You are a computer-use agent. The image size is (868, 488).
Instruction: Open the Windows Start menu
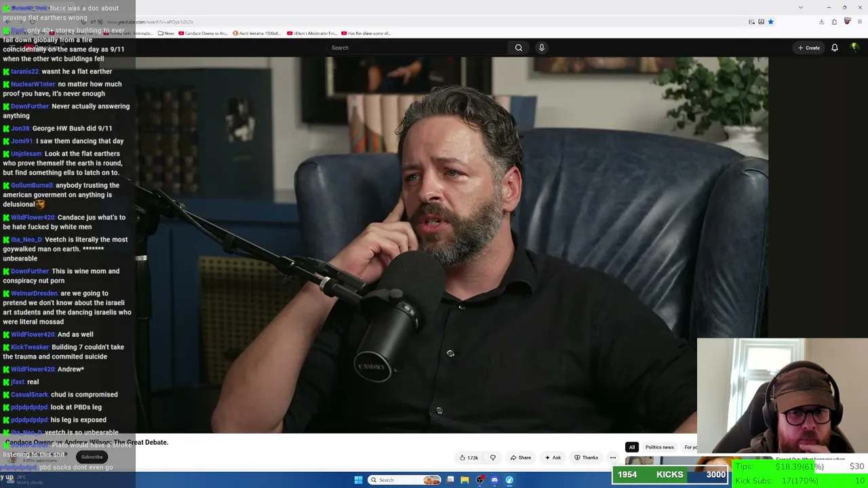pos(358,480)
